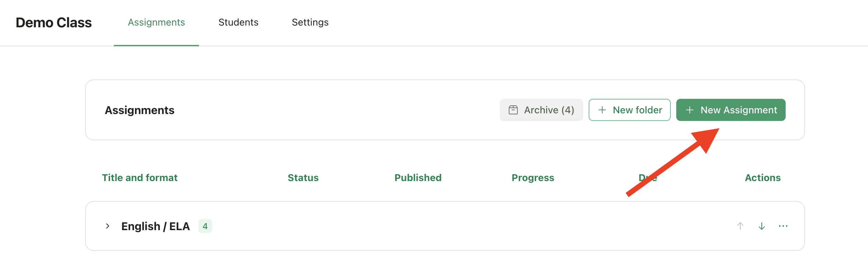Move the English / ELA folder up with arrow icon
The image size is (868, 264).
[x=740, y=226]
